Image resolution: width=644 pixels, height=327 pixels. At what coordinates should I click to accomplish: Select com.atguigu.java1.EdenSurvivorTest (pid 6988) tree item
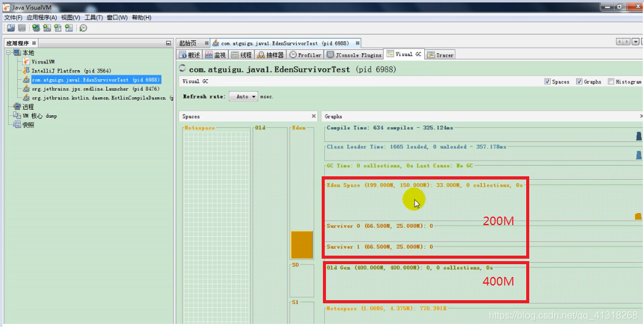pos(96,79)
